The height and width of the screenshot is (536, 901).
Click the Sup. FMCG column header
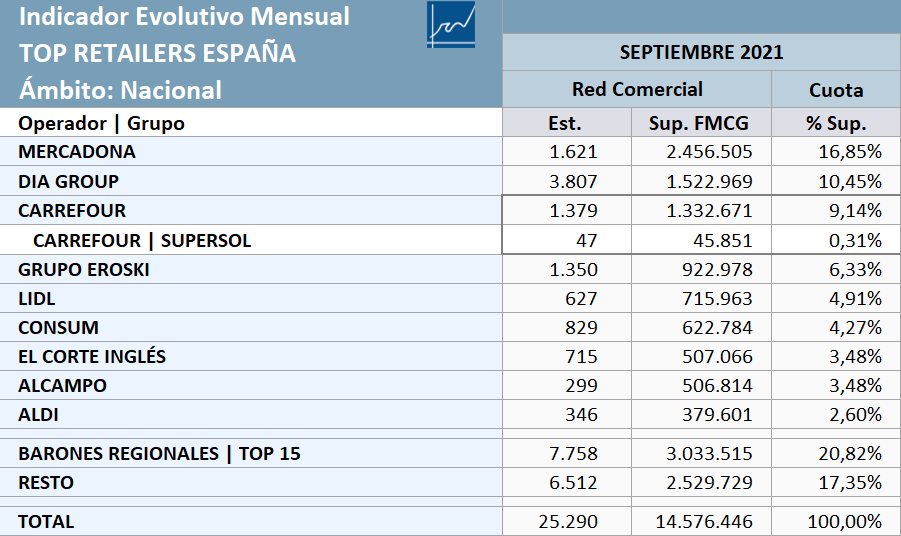click(x=701, y=123)
